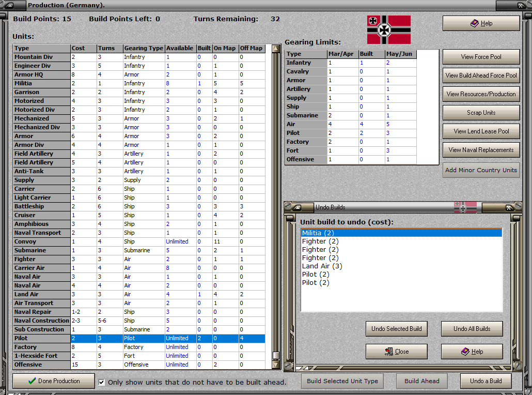Screen dimensions: 532x395
Task: Click the Available column header
Action: pos(180,48)
